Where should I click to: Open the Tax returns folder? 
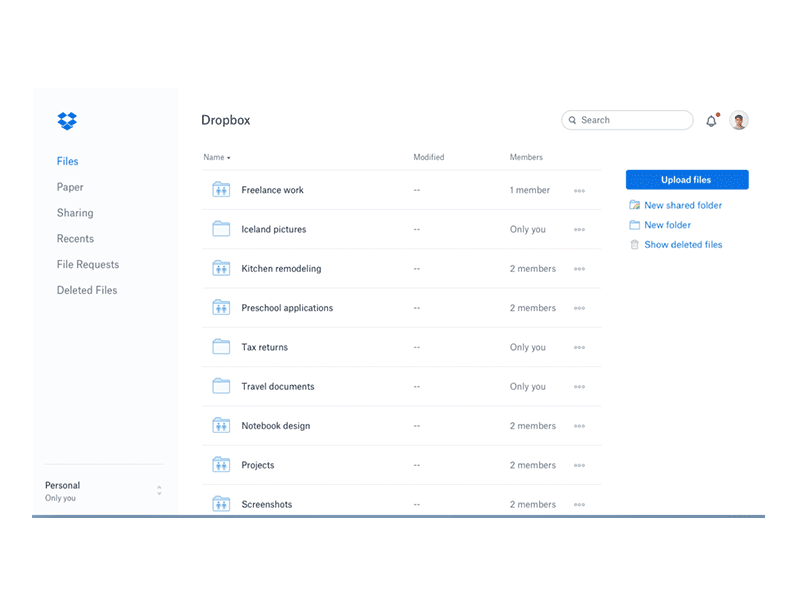(x=264, y=347)
